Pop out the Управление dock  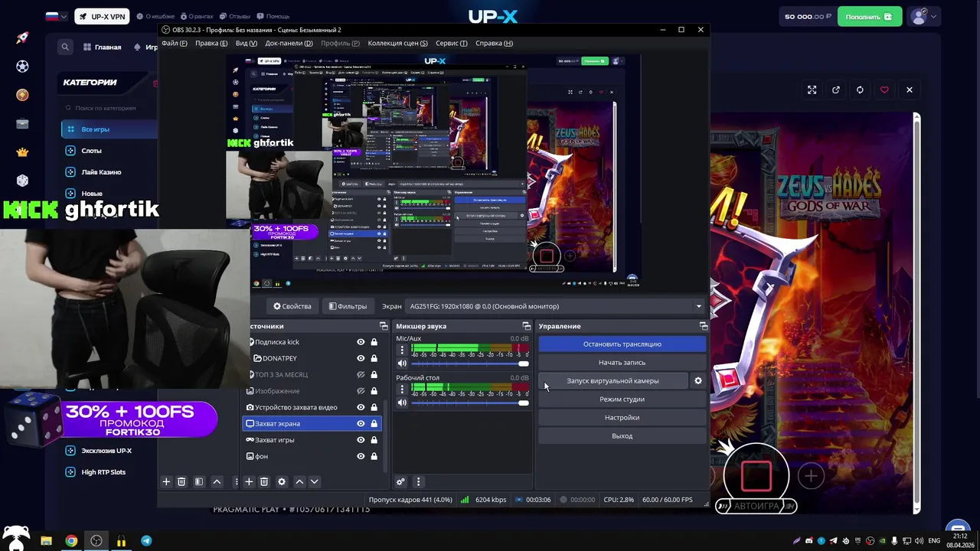tap(703, 326)
